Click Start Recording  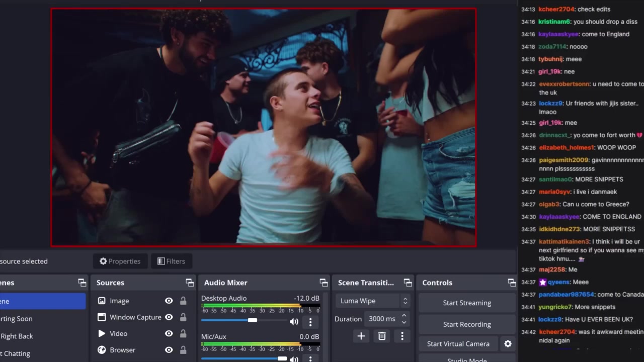(466, 324)
